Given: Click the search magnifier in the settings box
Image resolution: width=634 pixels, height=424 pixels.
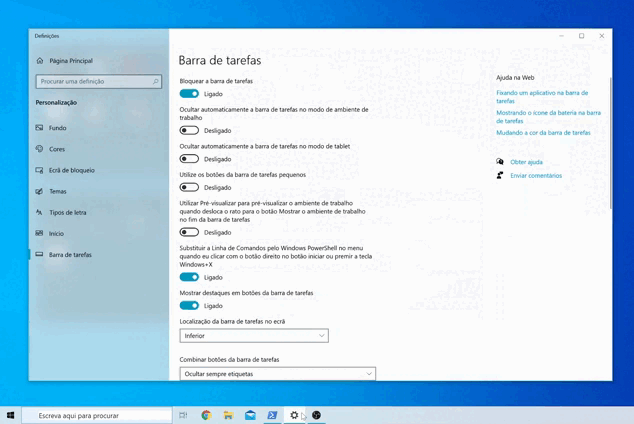Looking at the screenshot, I should pos(155,82).
